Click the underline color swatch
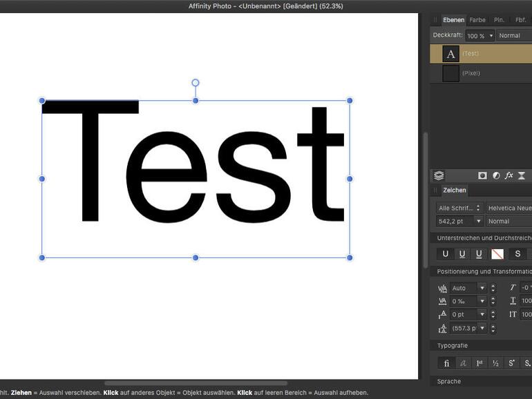Viewport: 532px width, 399px height. point(497,254)
